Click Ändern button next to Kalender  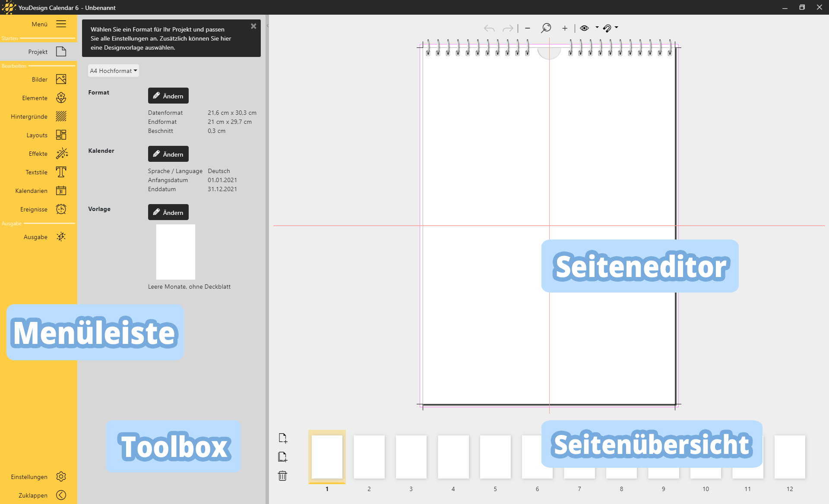click(168, 154)
